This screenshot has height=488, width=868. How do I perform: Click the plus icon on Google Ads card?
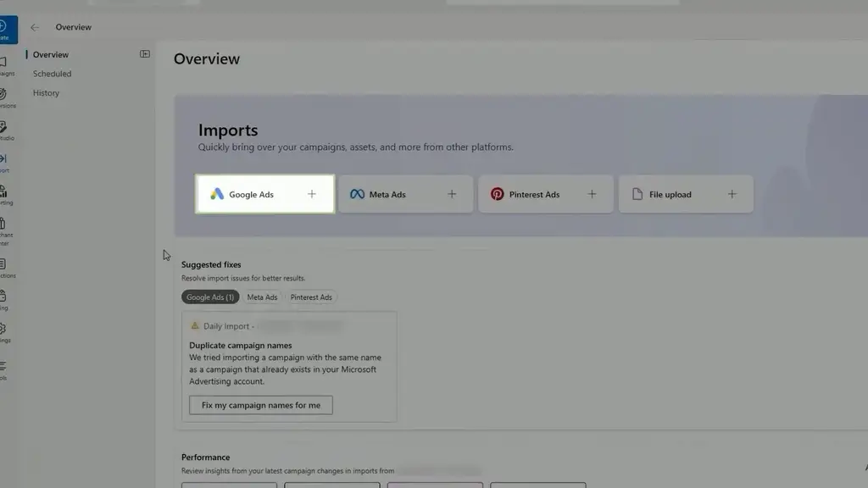point(312,194)
